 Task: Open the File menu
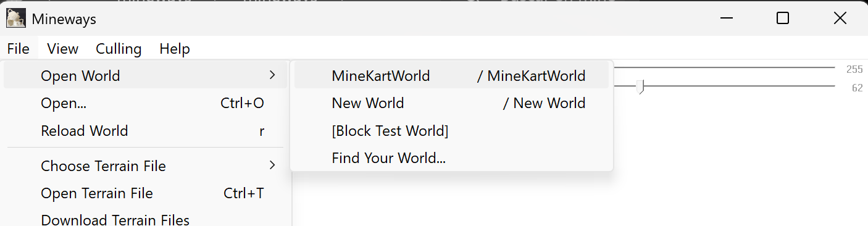19,49
